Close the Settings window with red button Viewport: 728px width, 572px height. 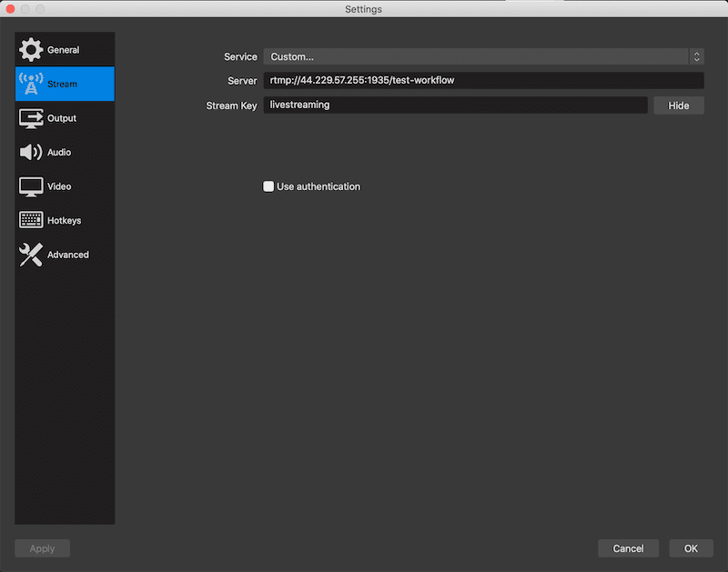10,9
